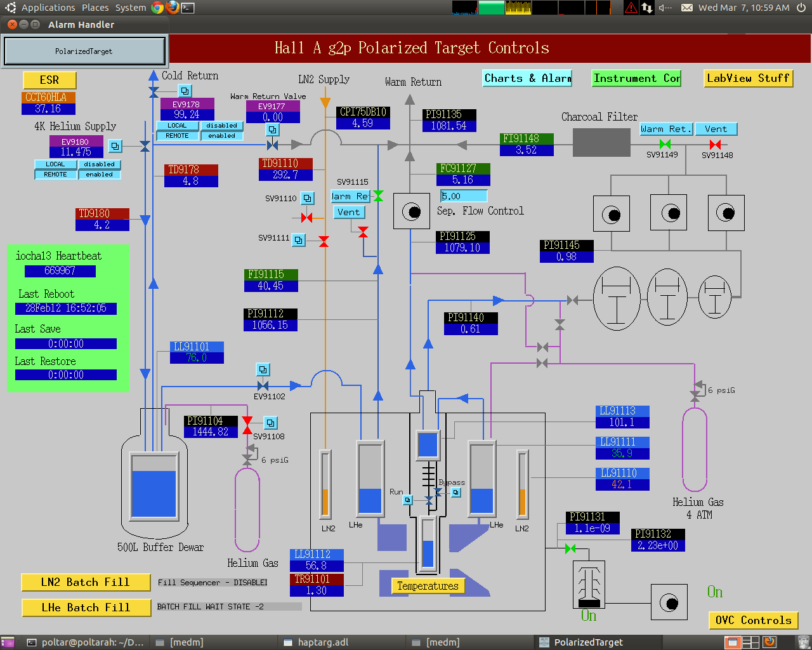This screenshot has height=650, width=812.
Task: Click the pump icon left of Sep. Flow Control
Action: tap(411, 211)
